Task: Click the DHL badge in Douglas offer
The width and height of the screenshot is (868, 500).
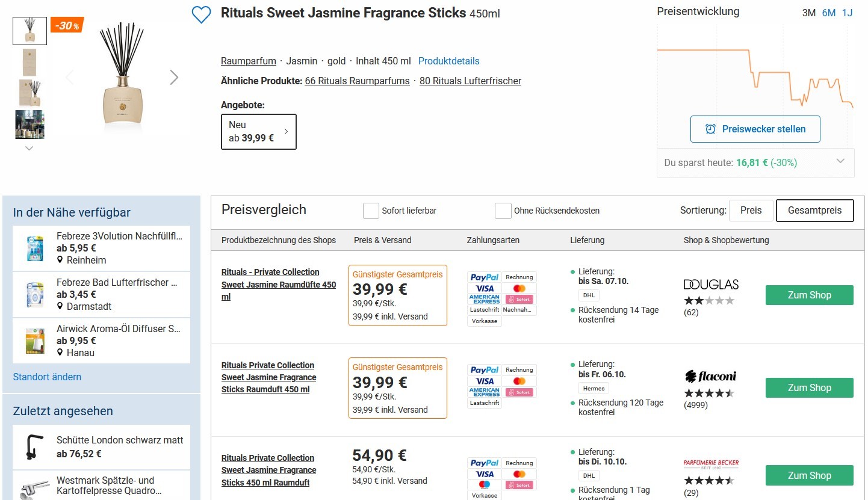Action: [589, 295]
